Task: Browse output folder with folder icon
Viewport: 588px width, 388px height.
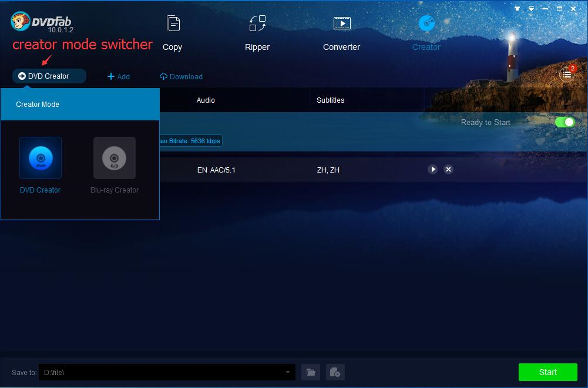Action: click(311, 372)
